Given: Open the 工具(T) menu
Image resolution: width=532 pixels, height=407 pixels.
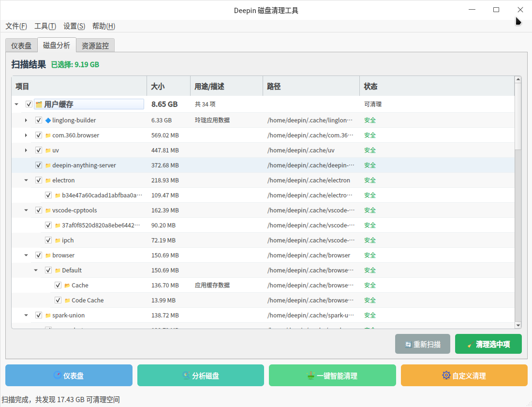Looking at the screenshot, I should tap(45, 26).
